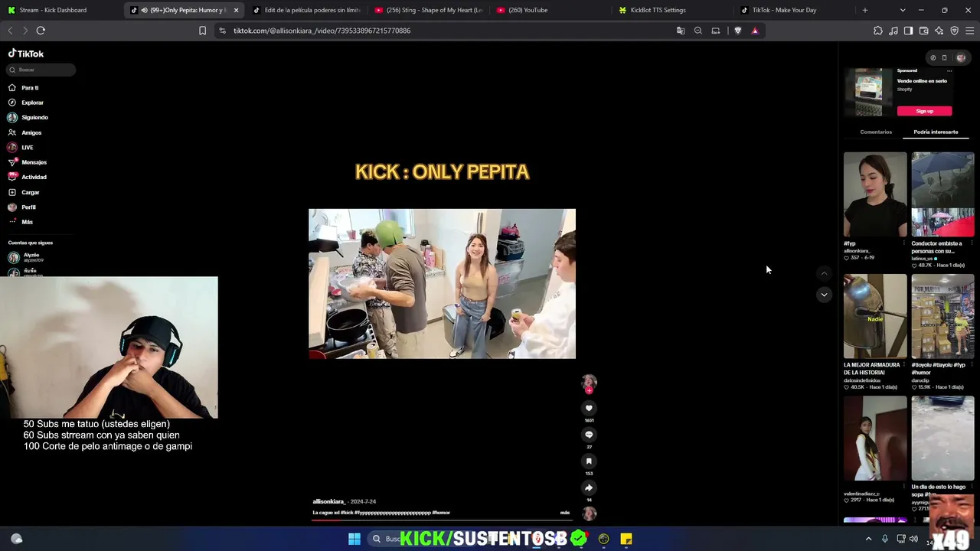Open Siguiendo feed in the sidebar
The width and height of the screenshot is (980, 551).
(x=28, y=117)
